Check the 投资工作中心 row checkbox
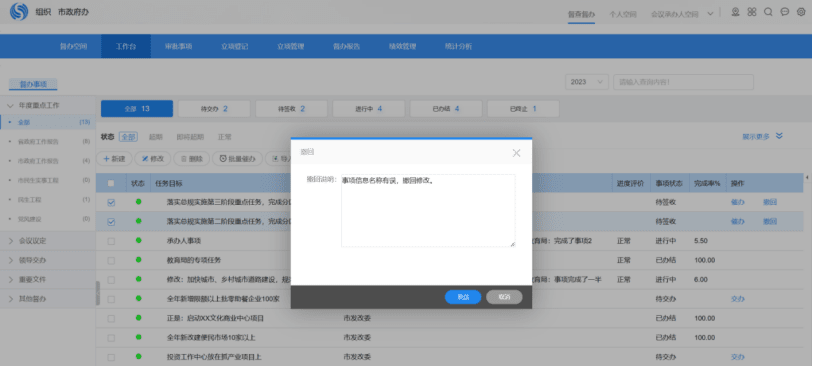The image size is (813, 366). point(111,357)
